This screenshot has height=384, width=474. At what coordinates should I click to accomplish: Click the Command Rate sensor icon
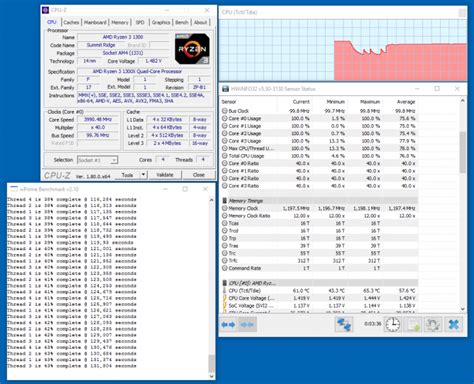click(225, 268)
